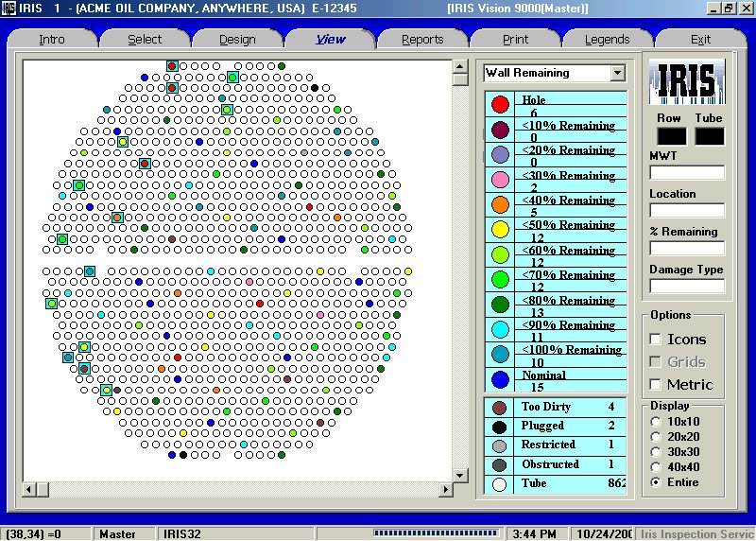Image resolution: width=756 pixels, height=541 pixels.
Task: Click the horizontal scroll left arrow
Action: point(29,489)
